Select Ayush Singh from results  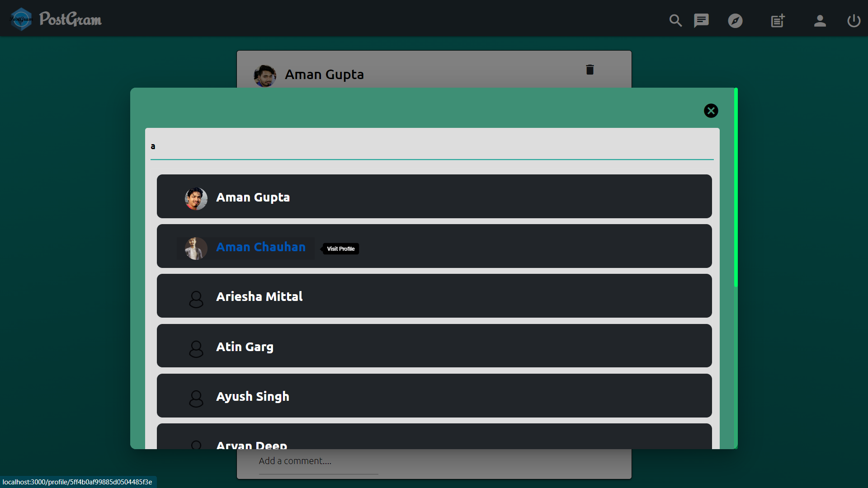252,396
